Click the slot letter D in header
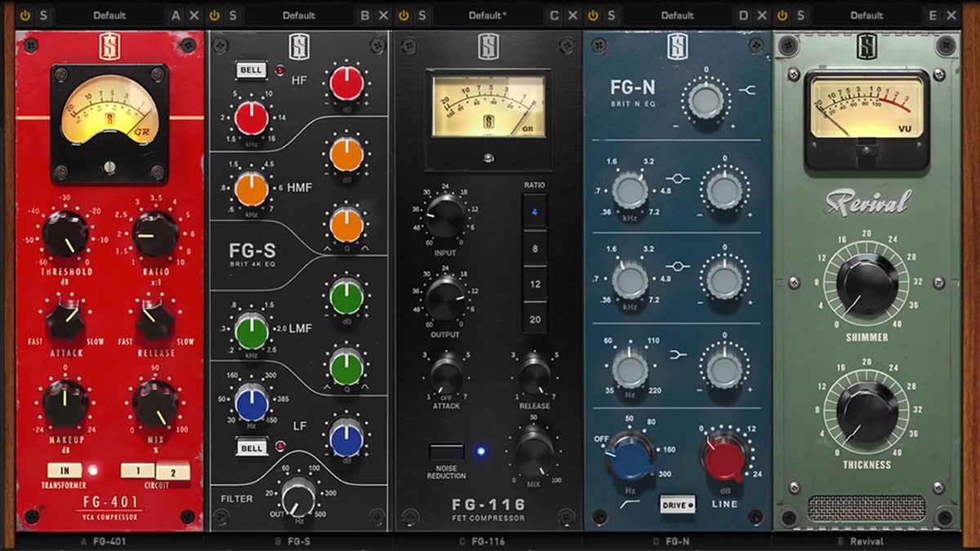This screenshot has height=551, width=980. 743,16
